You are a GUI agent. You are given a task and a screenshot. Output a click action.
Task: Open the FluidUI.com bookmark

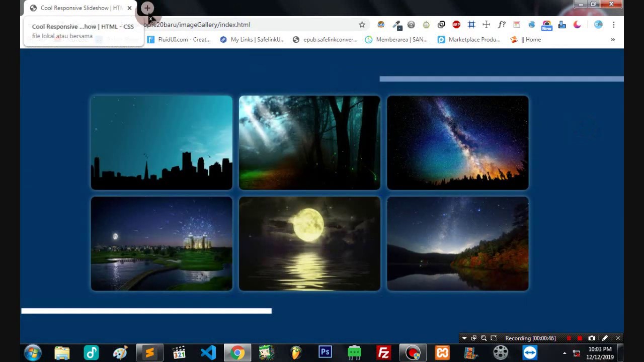179,40
